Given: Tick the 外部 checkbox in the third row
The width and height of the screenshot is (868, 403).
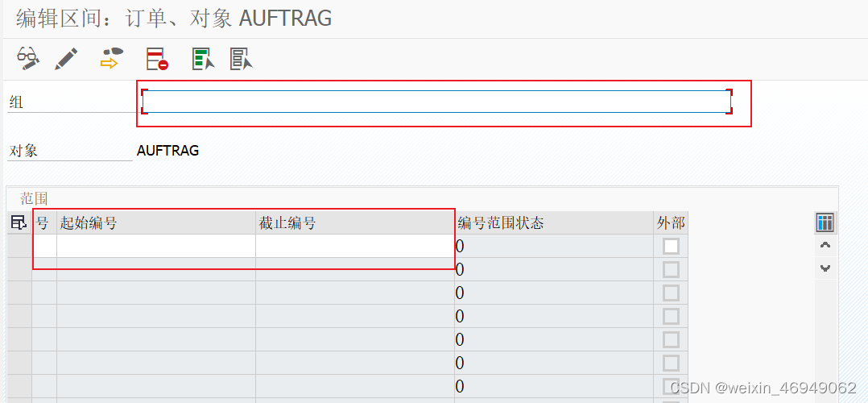Looking at the screenshot, I should [671, 293].
